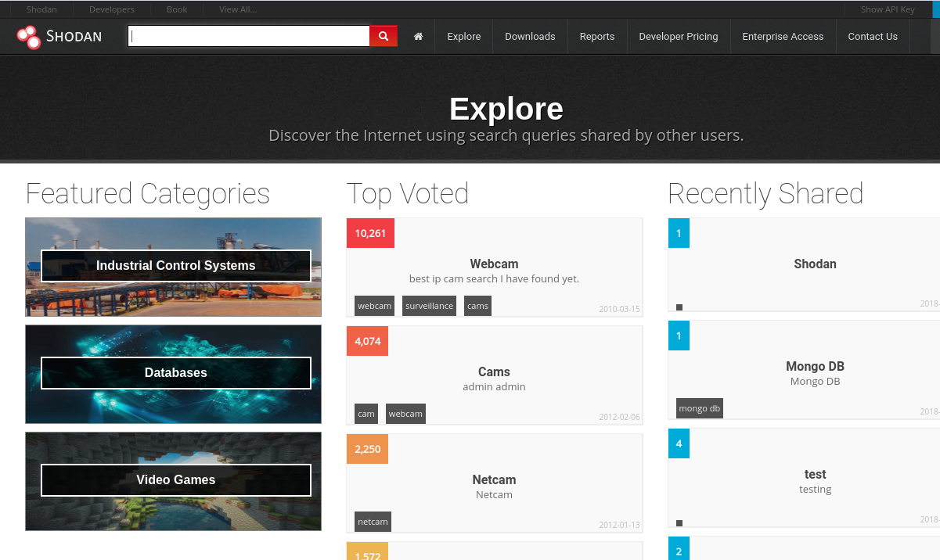Click the 'testing' description text

pyautogui.click(x=815, y=490)
